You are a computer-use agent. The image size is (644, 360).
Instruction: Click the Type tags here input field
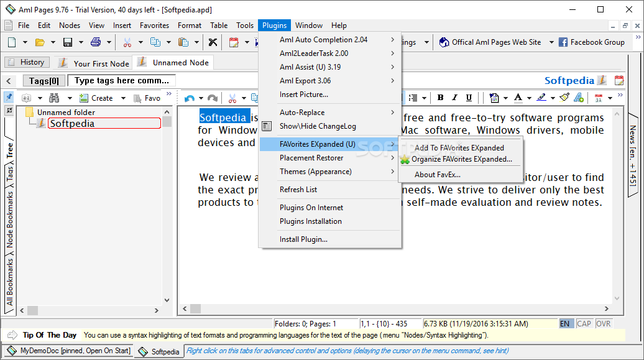122,81
